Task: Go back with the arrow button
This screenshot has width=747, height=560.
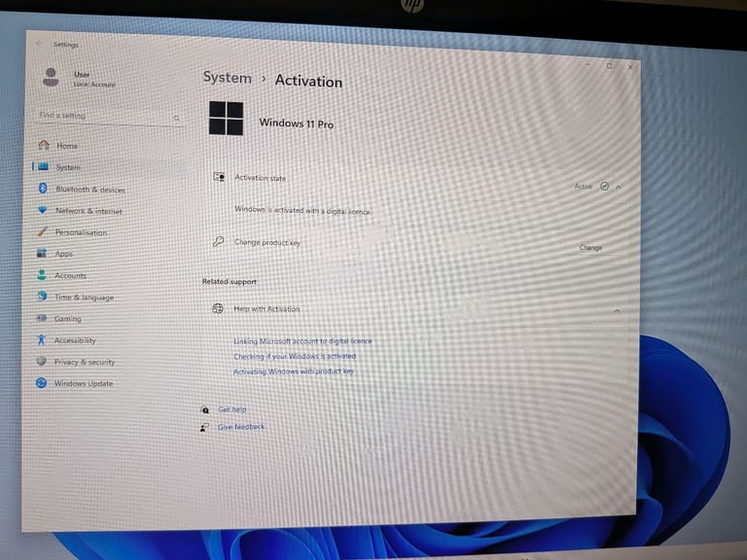Action: [x=39, y=44]
